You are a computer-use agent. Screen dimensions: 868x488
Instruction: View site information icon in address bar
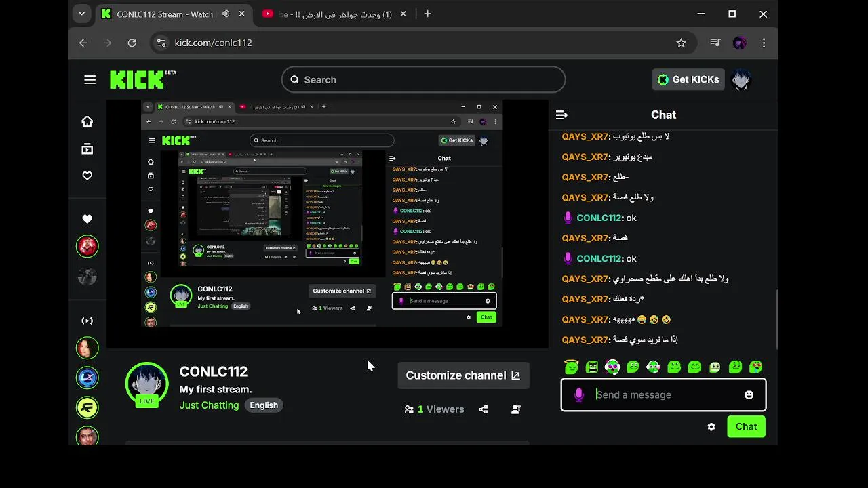[x=161, y=43]
